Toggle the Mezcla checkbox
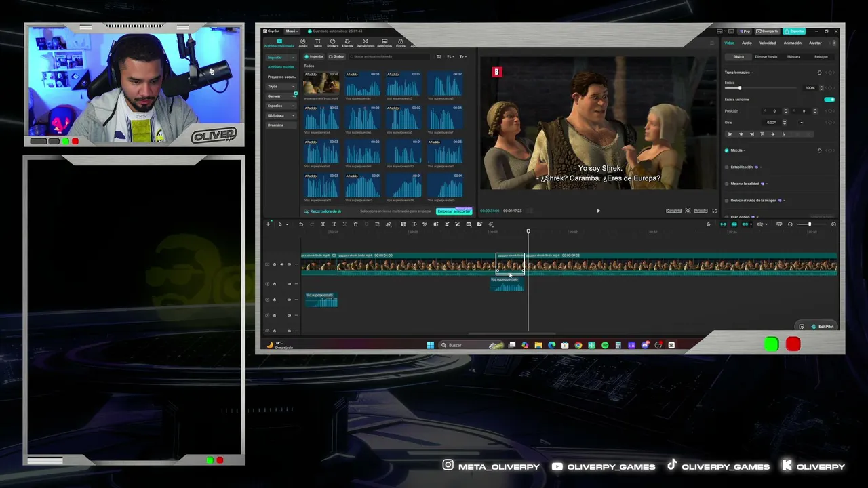 pyautogui.click(x=727, y=150)
